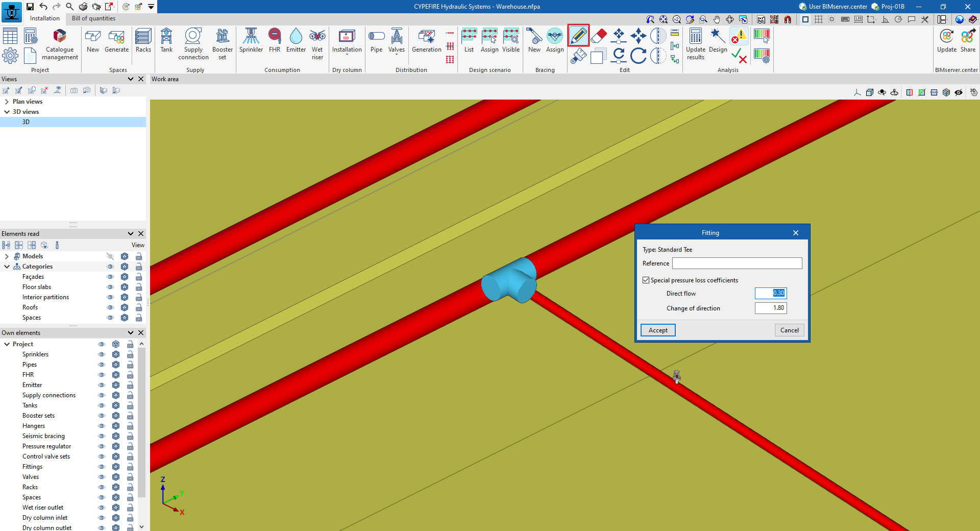The height and width of the screenshot is (531, 980).
Task: Expand the Plan views tree node
Action: [x=7, y=102]
